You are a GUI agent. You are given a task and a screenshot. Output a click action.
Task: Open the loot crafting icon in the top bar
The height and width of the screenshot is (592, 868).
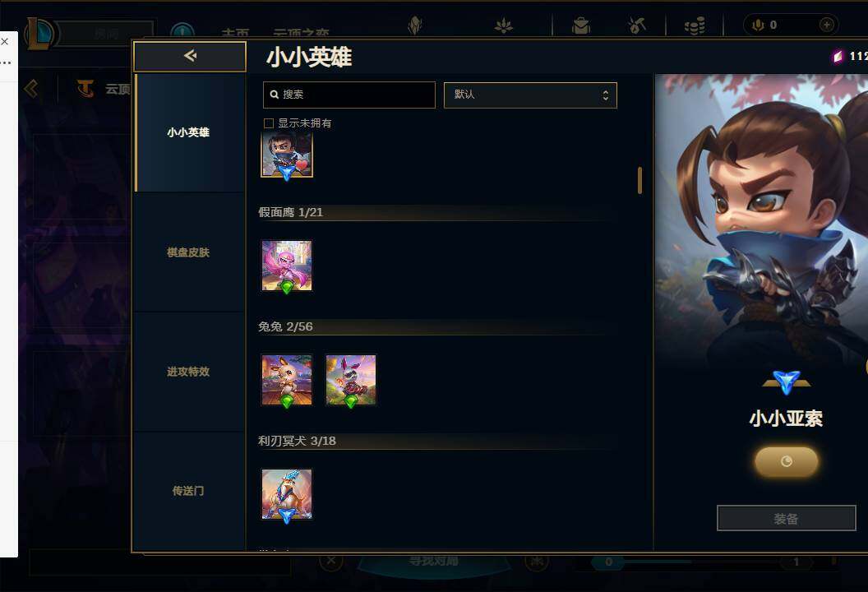pyautogui.click(x=637, y=25)
